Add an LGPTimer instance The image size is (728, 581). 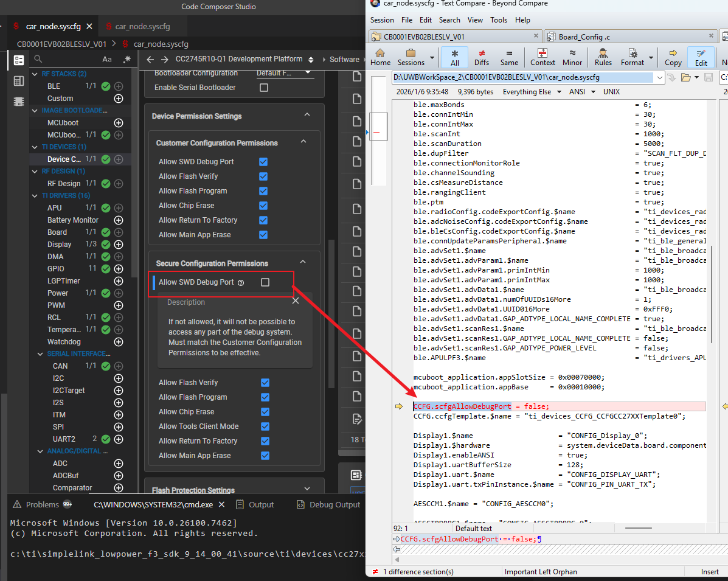point(119,281)
